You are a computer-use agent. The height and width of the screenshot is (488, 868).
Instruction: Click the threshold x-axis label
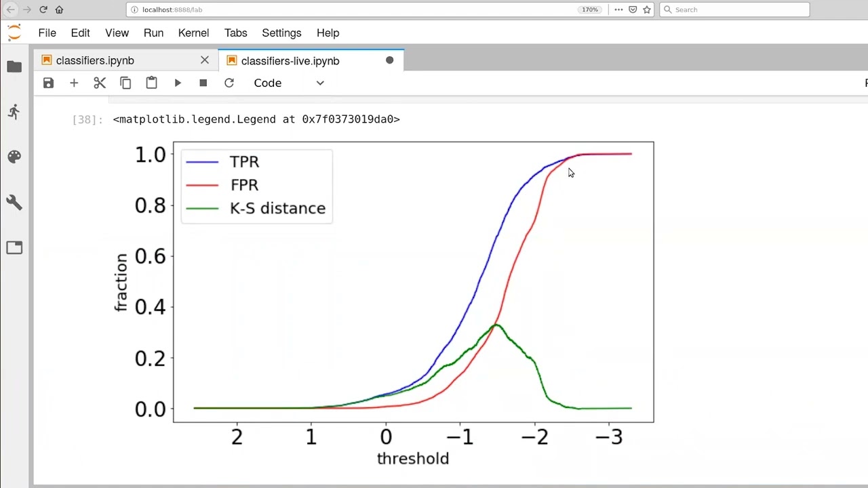pyautogui.click(x=413, y=459)
